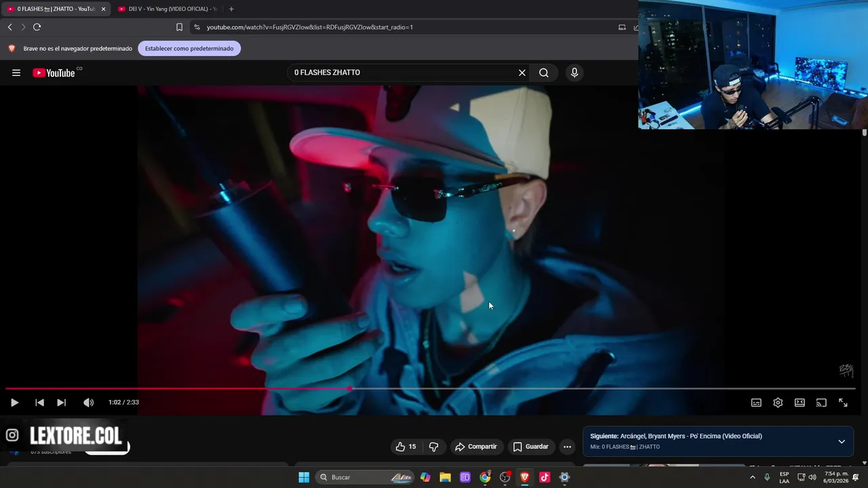Enter full screen mode

pyautogui.click(x=843, y=403)
